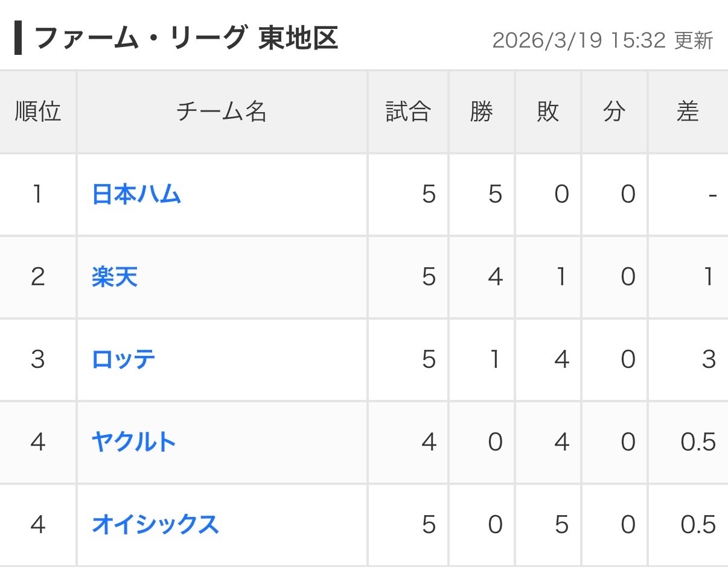
Task: Open the 日本ハム team link
Action: point(136,194)
